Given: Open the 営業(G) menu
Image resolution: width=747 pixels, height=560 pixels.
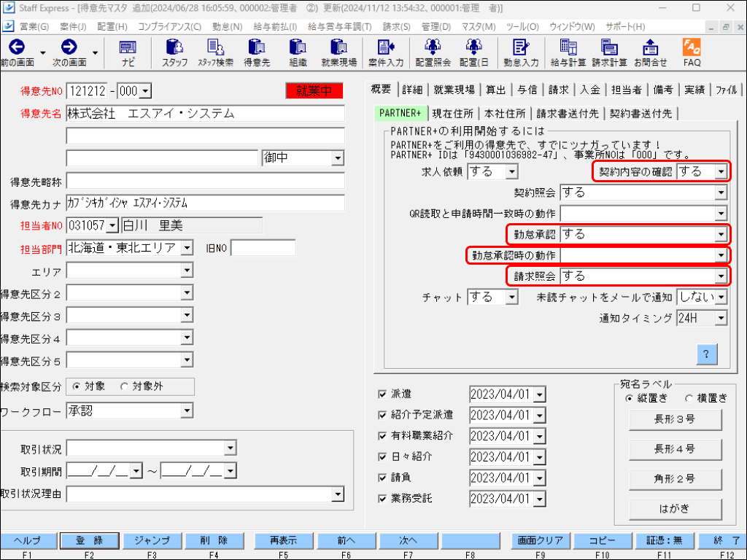Looking at the screenshot, I should coord(34,27).
